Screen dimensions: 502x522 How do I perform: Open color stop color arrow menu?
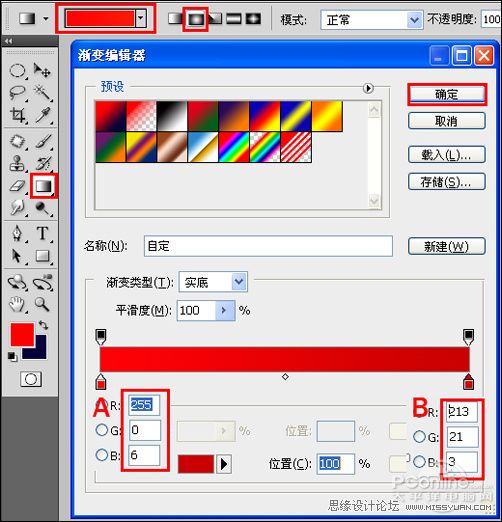[x=224, y=464]
